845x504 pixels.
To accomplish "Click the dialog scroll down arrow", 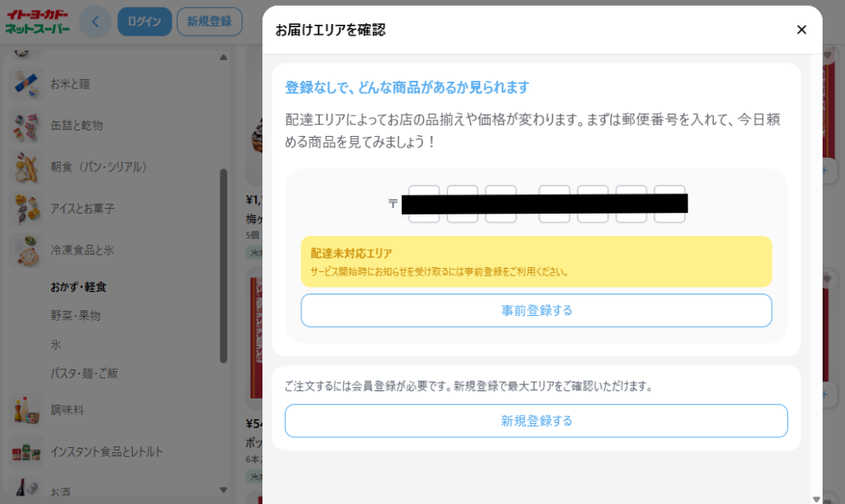I will point(816,499).
